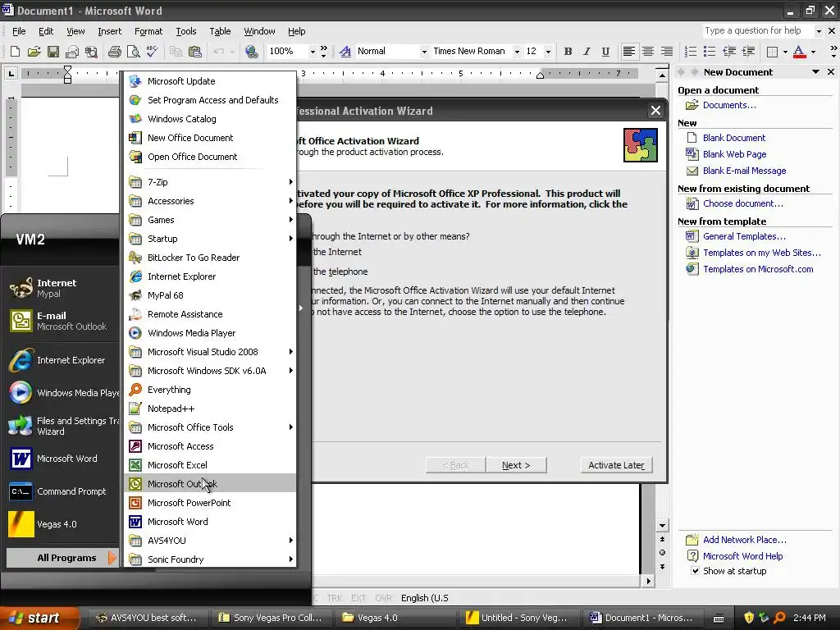Center text with toolbar icon
This screenshot has width=840, height=630.
point(648,52)
